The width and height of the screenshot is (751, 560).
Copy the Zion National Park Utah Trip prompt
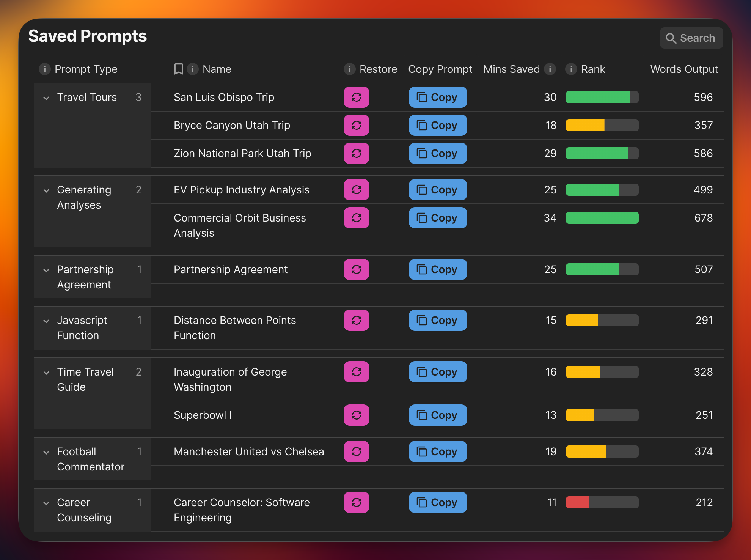(x=438, y=153)
